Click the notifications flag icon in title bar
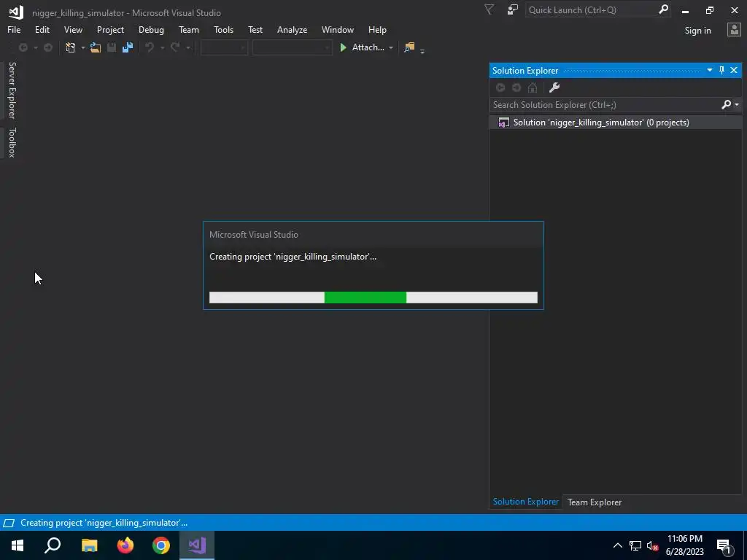 [489, 9]
